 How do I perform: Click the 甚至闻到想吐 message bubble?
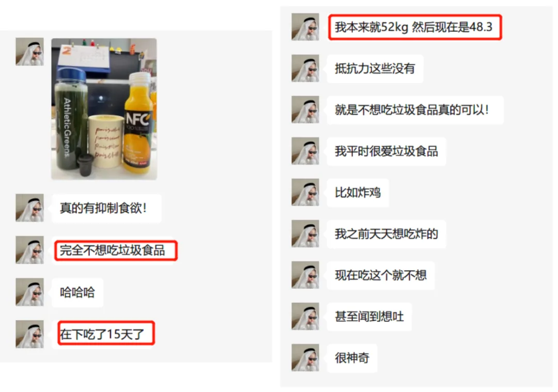pyautogui.click(x=369, y=317)
